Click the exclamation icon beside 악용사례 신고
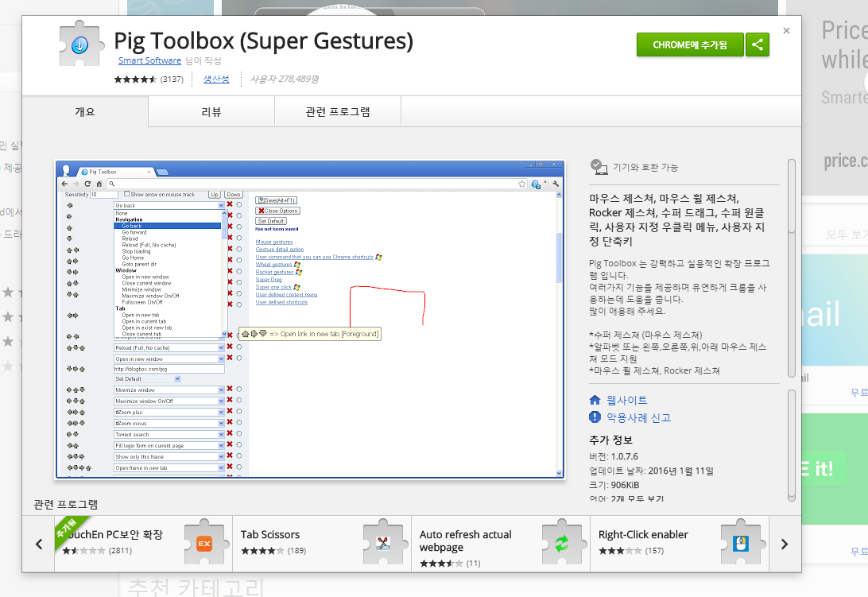Image resolution: width=868 pixels, height=597 pixels. 595,417
